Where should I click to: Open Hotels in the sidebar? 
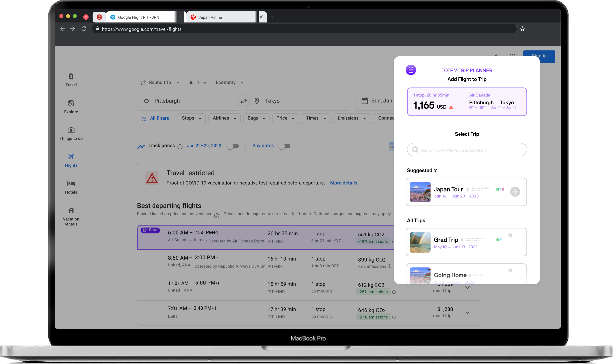71,187
